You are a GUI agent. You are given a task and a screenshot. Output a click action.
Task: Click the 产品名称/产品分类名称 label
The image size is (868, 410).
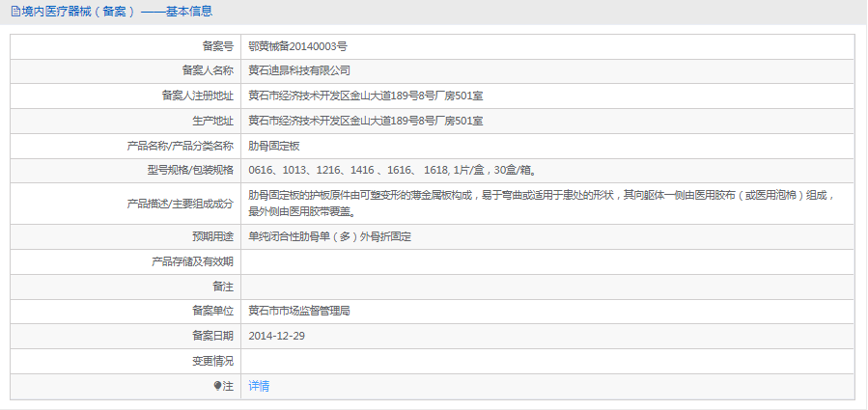pyautogui.click(x=181, y=146)
